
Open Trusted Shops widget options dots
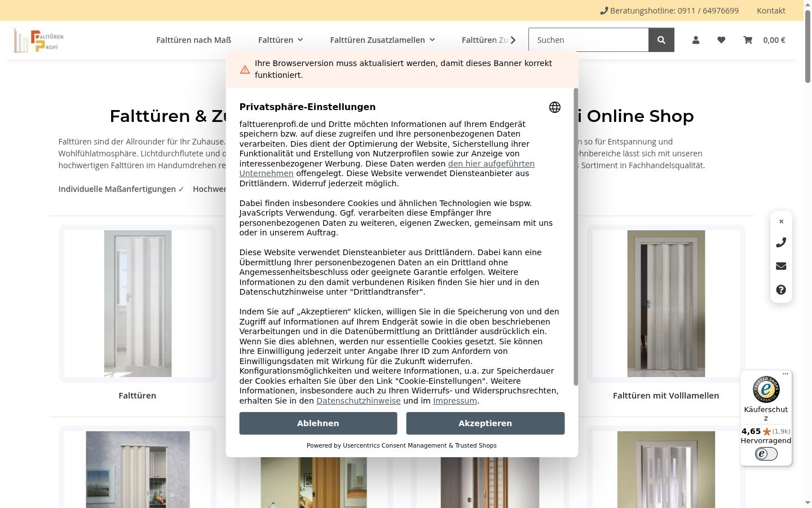(785, 374)
